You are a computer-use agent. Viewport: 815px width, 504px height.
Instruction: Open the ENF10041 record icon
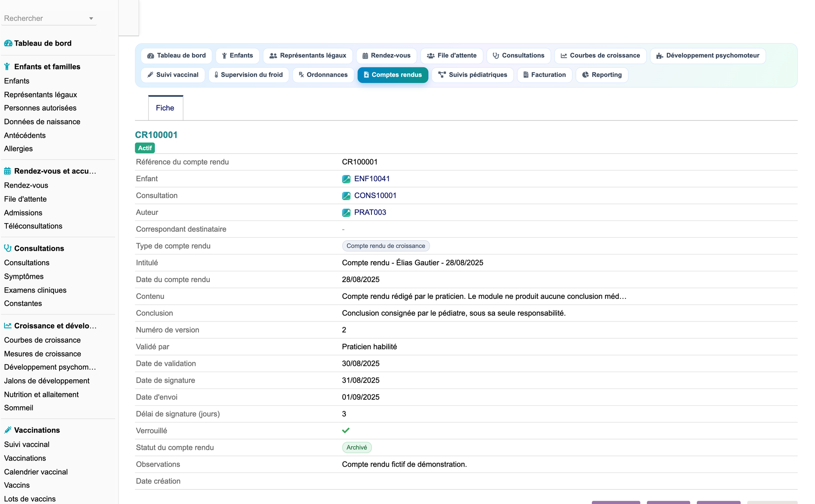coord(346,179)
